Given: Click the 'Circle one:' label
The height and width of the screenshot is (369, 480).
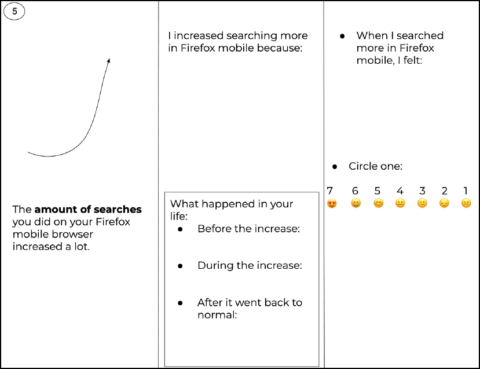Looking at the screenshot, I should (x=375, y=166).
